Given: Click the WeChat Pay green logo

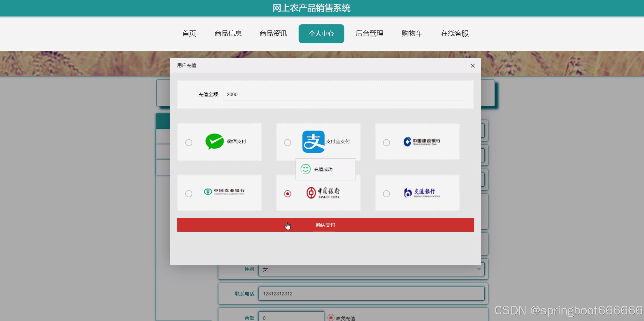Looking at the screenshot, I should 214,141.
